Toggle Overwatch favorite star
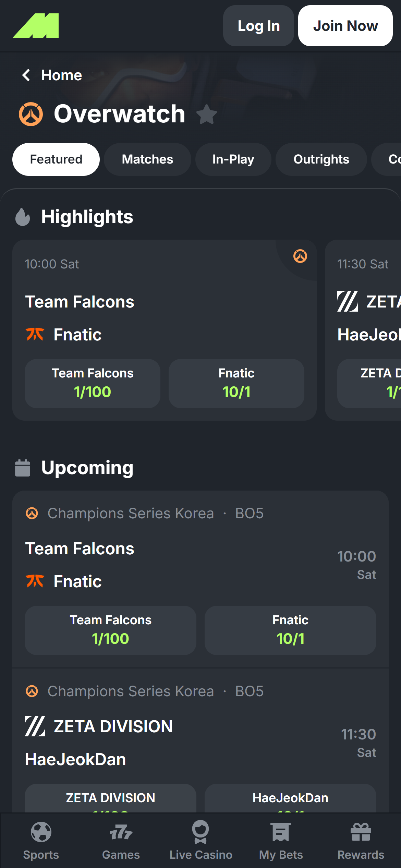This screenshot has height=868, width=401. (207, 114)
